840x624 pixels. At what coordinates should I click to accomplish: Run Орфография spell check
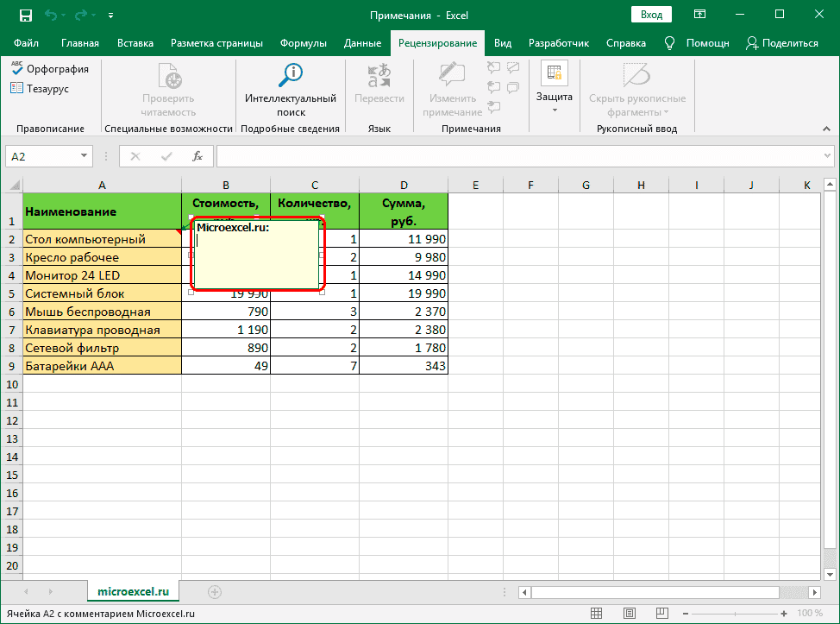(x=49, y=70)
